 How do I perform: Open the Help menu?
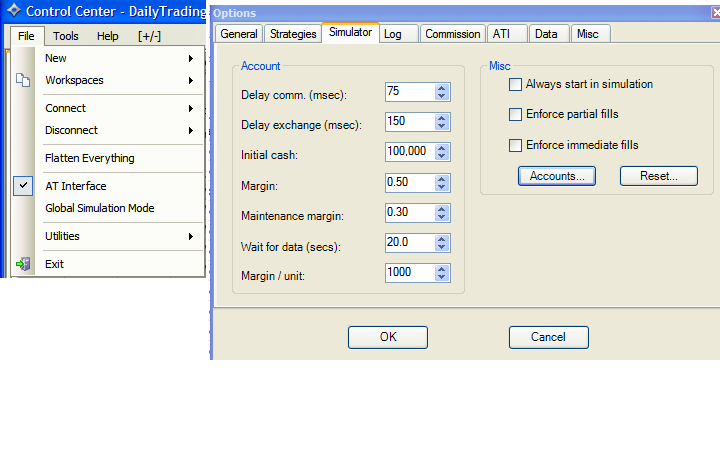(107, 36)
